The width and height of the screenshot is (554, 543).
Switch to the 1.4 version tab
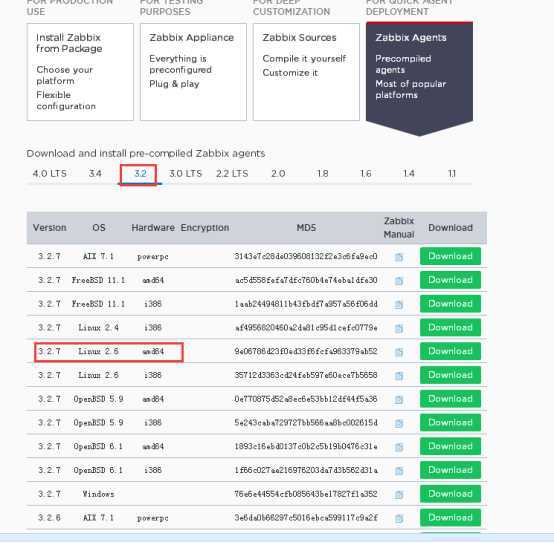click(409, 173)
